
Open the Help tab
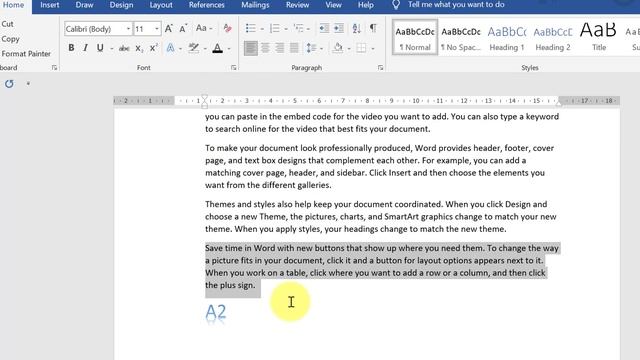366,5
